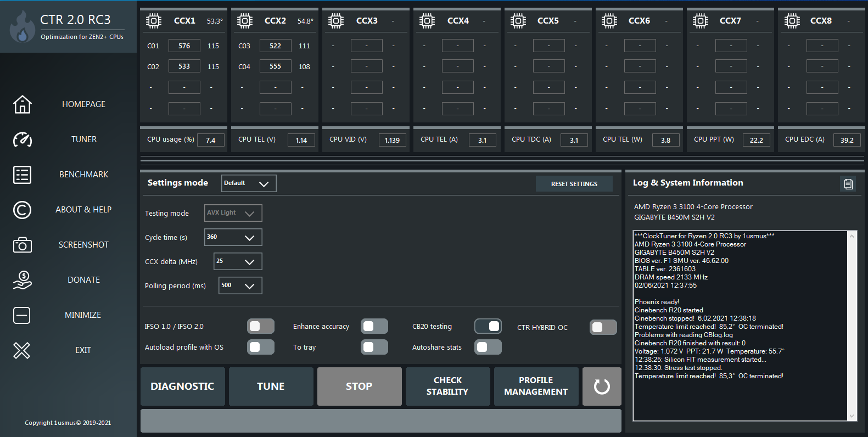Click the CCX5 chip icon

click(518, 21)
